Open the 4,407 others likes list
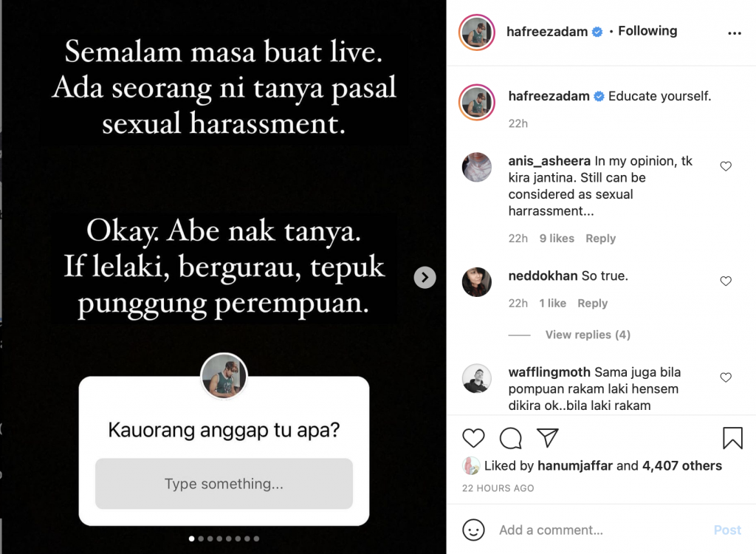 pos(681,465)
